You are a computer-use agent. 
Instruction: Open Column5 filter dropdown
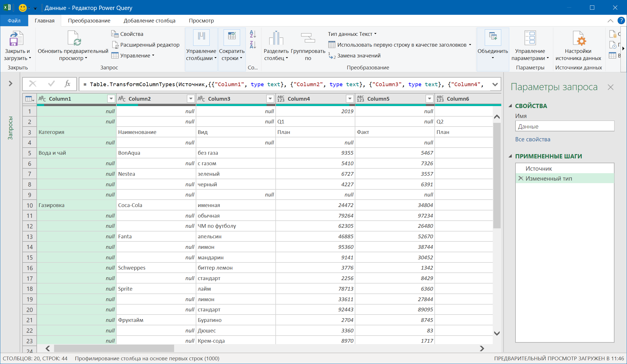pyautogui.click(x=429, y=99)
